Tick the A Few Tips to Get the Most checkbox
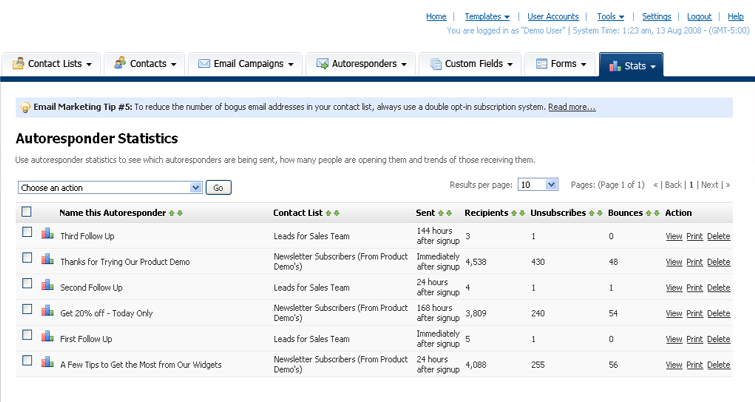Image resolution: width=755 pixels, height=402 pixels. click(27, 360)
